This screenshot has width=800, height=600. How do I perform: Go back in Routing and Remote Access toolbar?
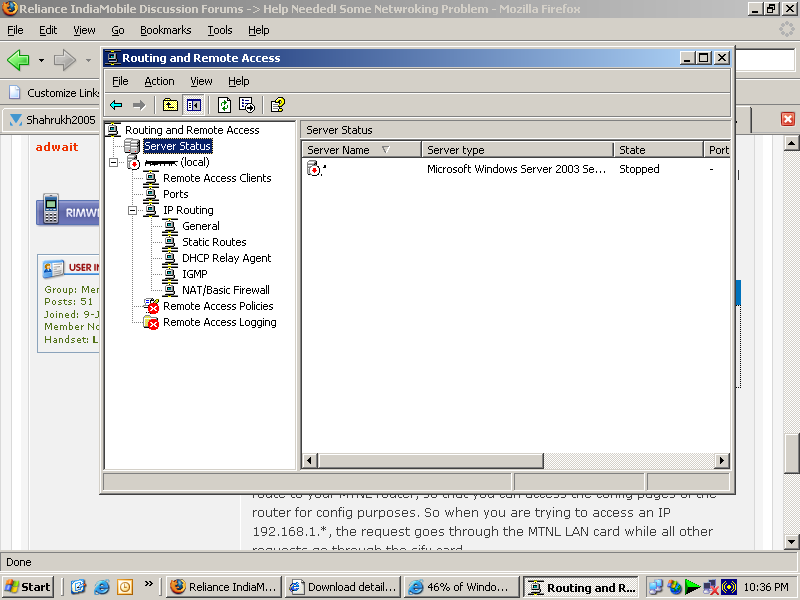[x=116, y=105]
